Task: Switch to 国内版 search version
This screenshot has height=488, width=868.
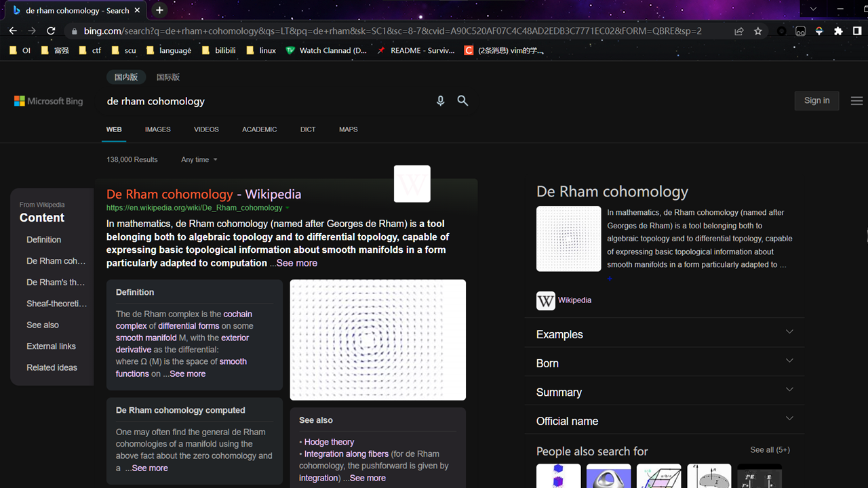Action: 126,77
